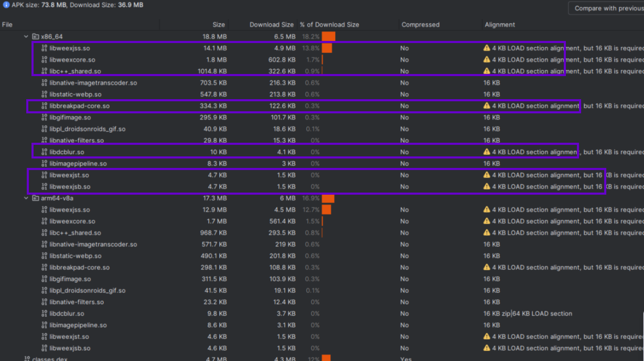The width and height of the screenshot is (644, 361).
Task: Click the arm64-v8a folder icon
Action: [x=35, y=198]
